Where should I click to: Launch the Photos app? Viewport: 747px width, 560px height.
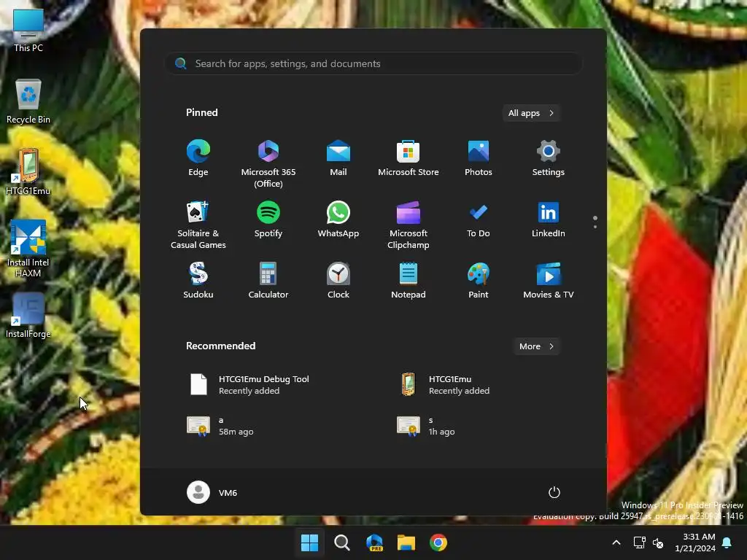(x=479, y=158)
